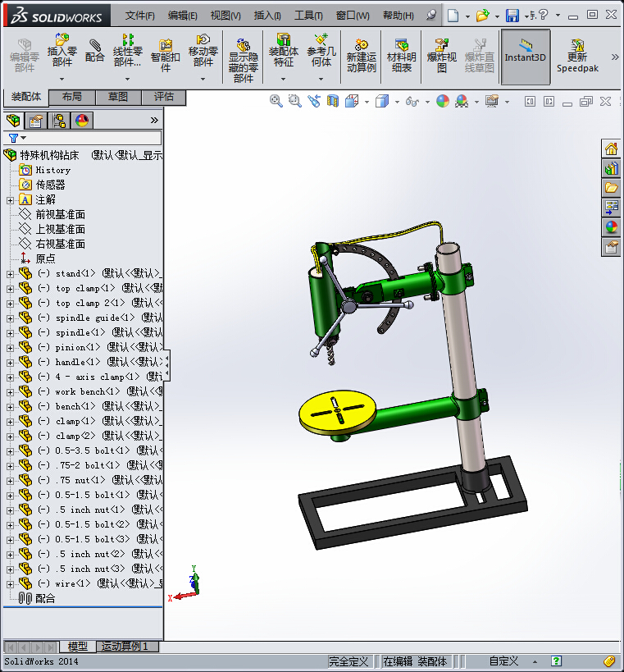Open the 工具(T) menu
Viewport: 624px width, 672px height.
pyautogui.click(x=308, y=16)
